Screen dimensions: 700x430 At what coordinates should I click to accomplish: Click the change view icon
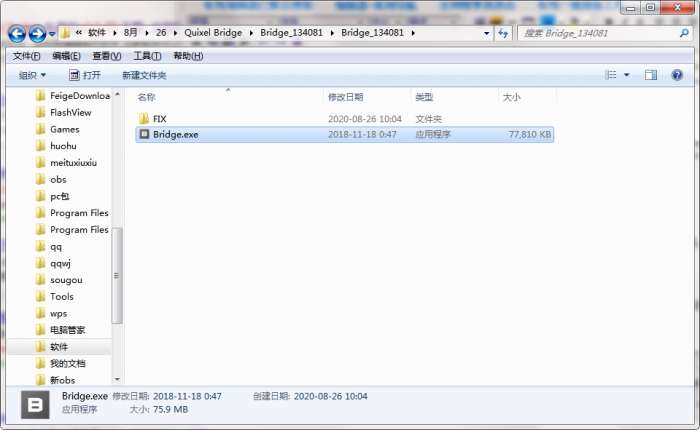610,75
